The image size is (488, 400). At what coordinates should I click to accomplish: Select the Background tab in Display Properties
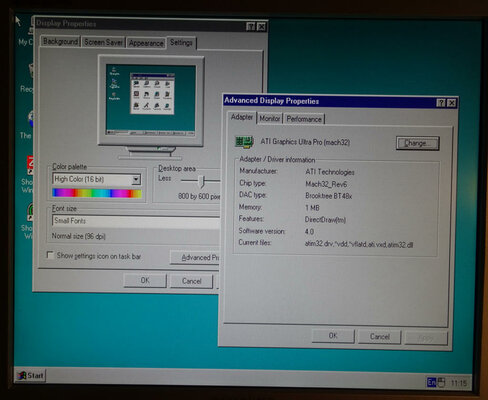(60, 42)
